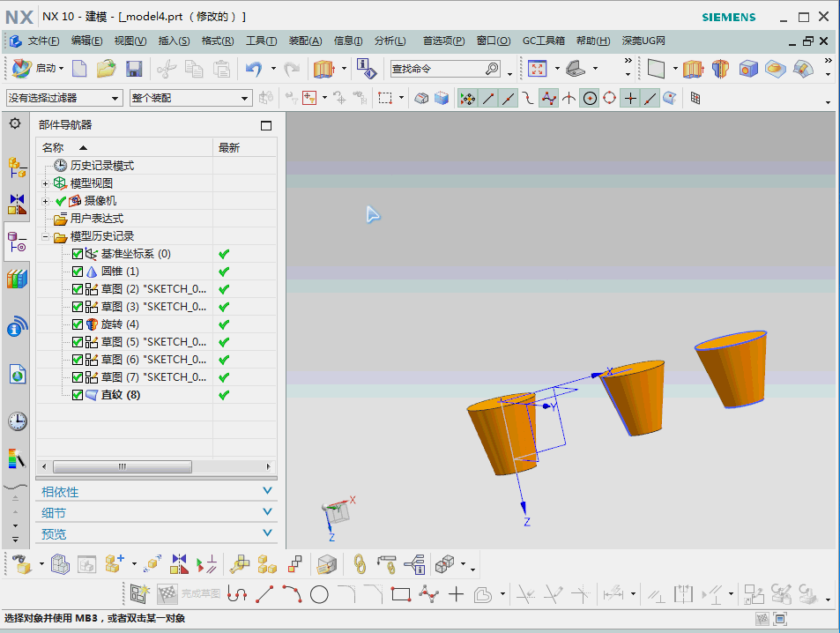This screenshot has height=633, width=840.
Task: Click the 最新 column header
Action: [x=245, y=147]
